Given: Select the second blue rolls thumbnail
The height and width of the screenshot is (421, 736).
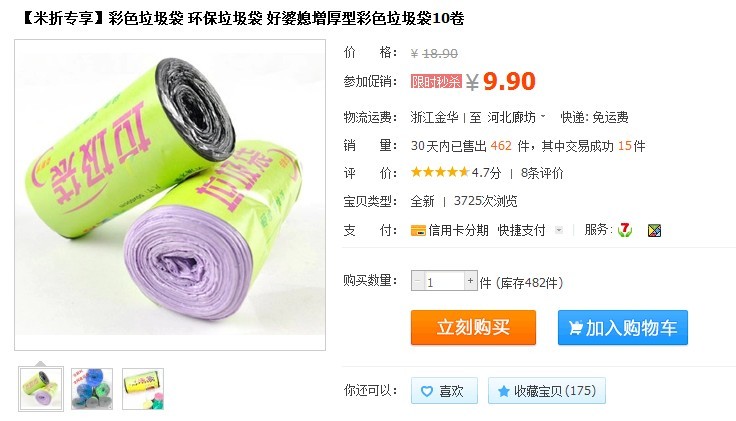Looking at the screenshot, I should click(92, 389).
